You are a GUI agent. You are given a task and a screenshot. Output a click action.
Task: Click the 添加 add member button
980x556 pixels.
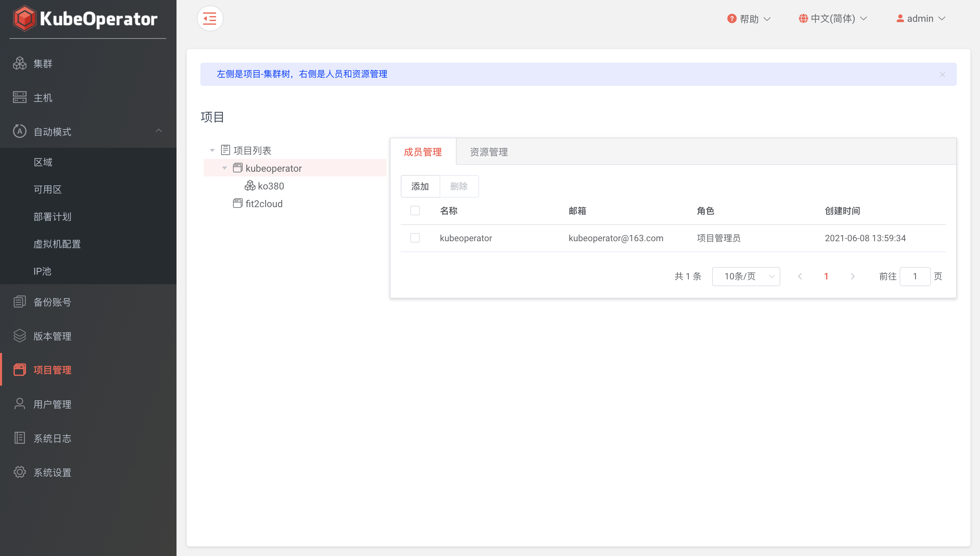point(420,186)
